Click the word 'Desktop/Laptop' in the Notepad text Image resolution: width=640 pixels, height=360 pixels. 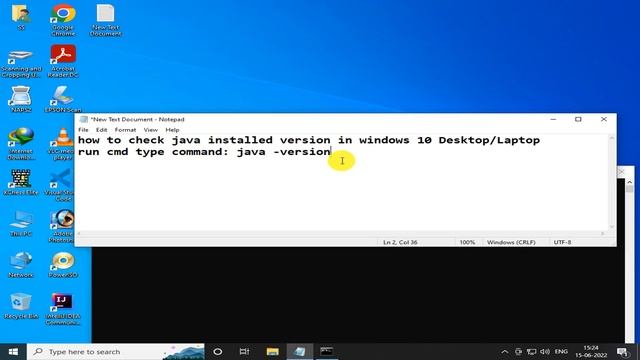(x=489, y=140)
